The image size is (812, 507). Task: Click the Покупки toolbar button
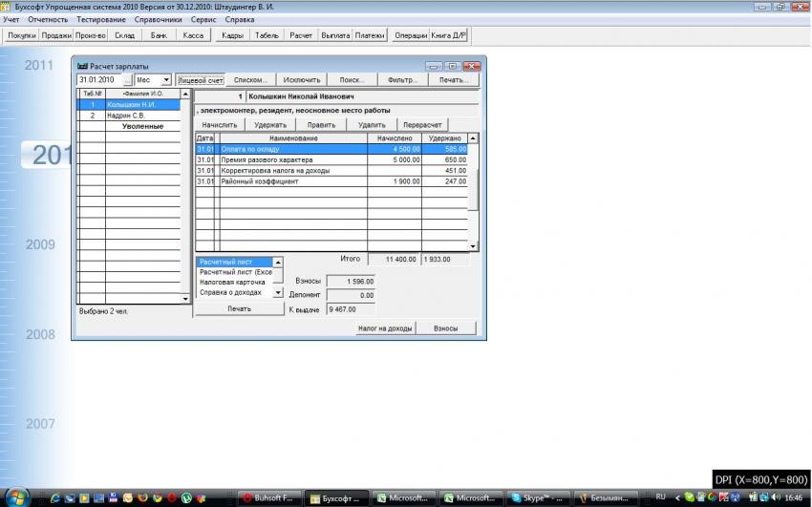[22, 35]
